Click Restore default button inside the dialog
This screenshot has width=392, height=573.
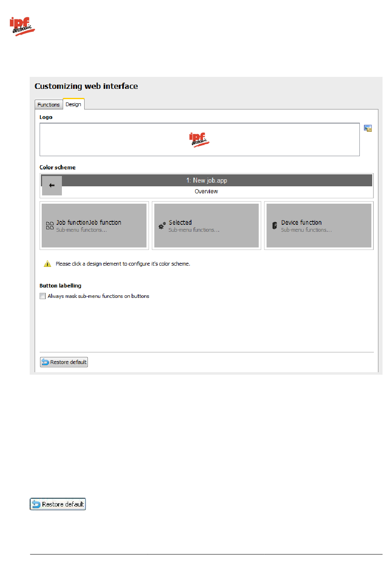pos(64,362)
